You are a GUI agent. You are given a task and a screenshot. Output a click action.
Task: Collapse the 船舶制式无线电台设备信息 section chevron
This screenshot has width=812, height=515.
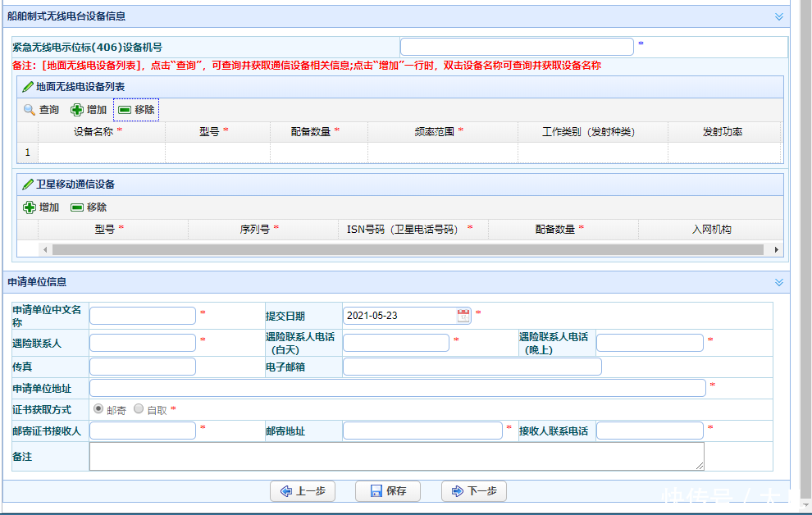click(x=778, y=16)
